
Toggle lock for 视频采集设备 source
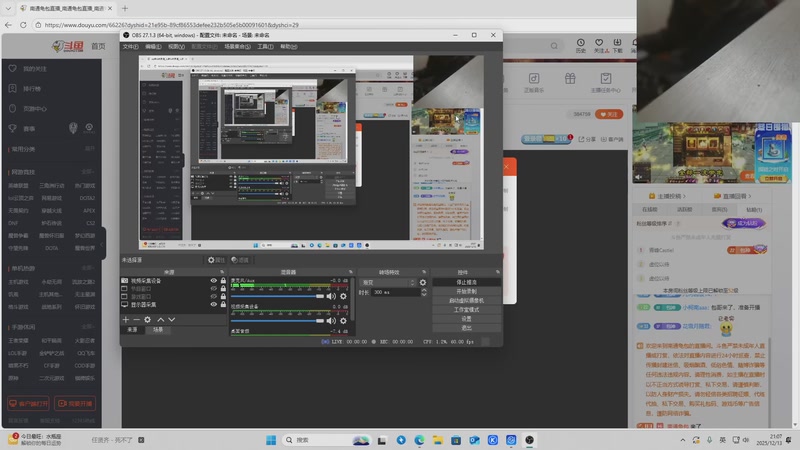coord(222,281)
